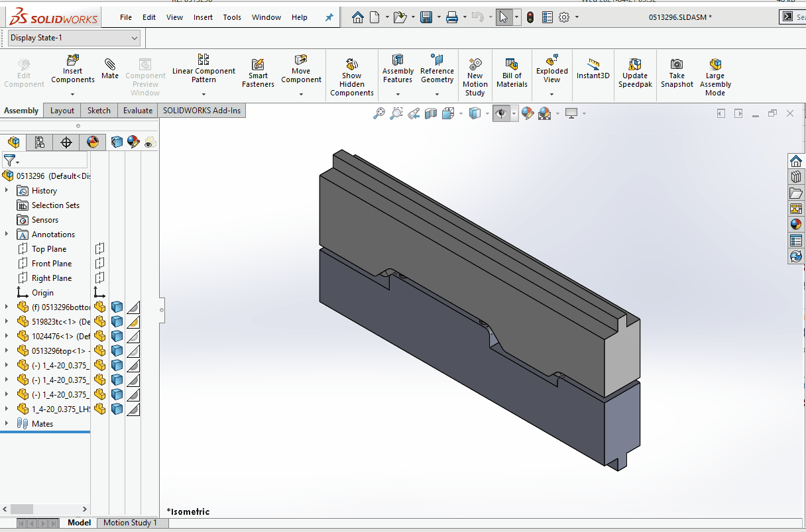The image size is (806, 532).
Task: Click the Options gear icon
Action: click(x=564, y=17)
